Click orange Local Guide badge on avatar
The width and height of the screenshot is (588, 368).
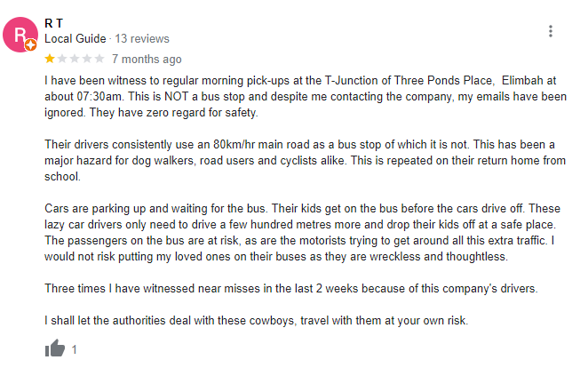[x=31, y=45]
